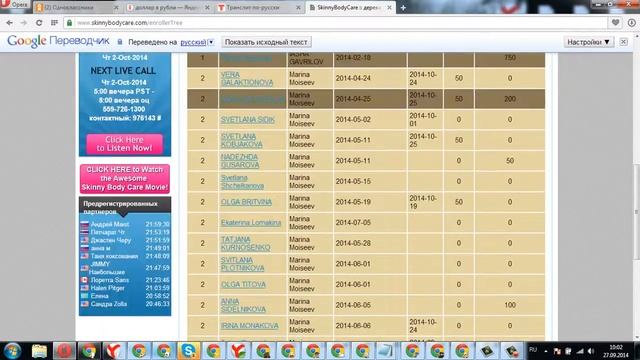Image resolution: width=640 pixels, height=360 pixels.
Task: Open File Explorer from taskbar
Action: click(x=39, y=351)
